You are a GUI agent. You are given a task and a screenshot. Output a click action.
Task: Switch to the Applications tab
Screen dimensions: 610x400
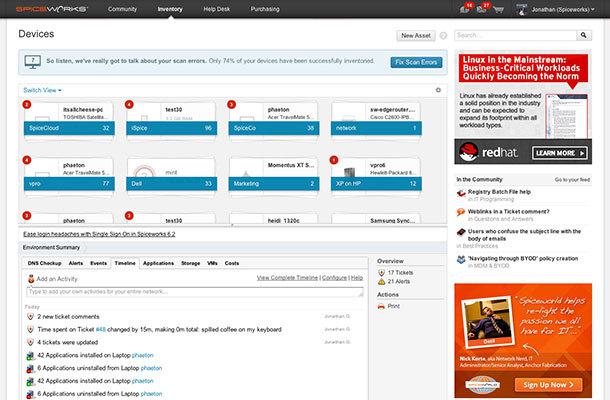tap(158, 263)
